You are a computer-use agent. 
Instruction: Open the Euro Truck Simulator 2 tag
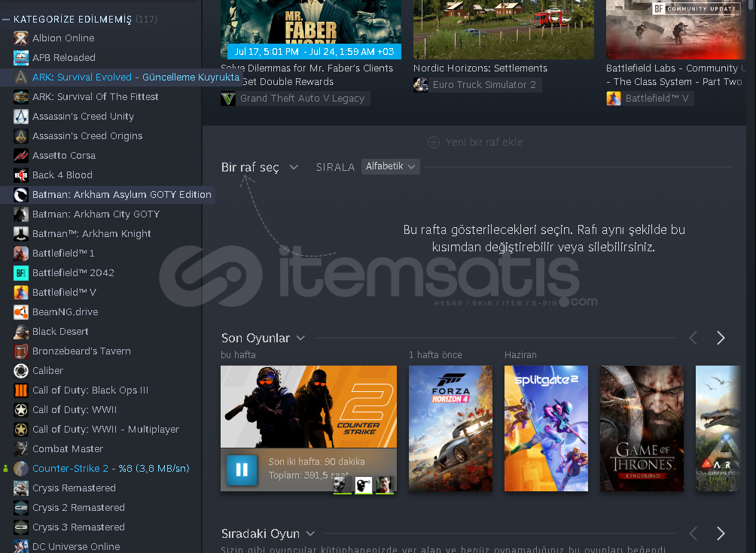(477, 85)
